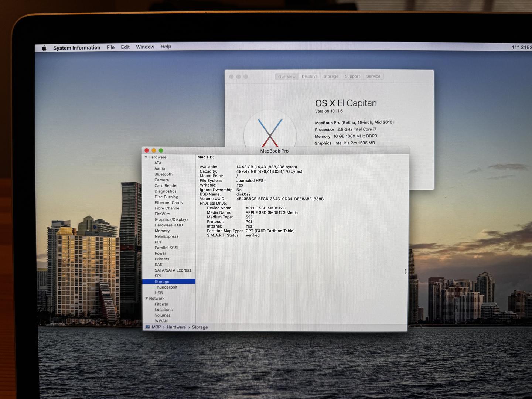The width and height of the screenshot is (532, 399).
Task: Open the Edit menu
Action: tap(125, 47)
